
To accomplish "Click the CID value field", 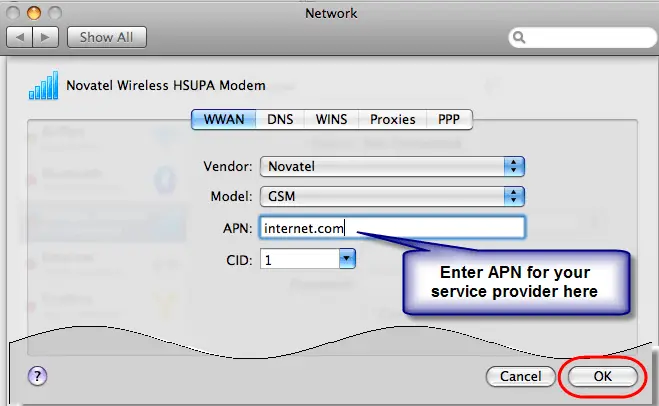I will [300, 259].
